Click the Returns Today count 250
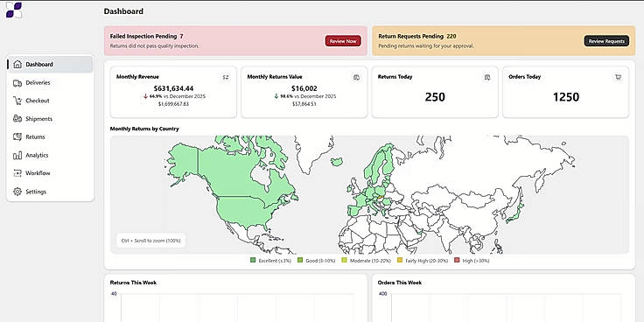644x322 pixels. click(435, 97)
